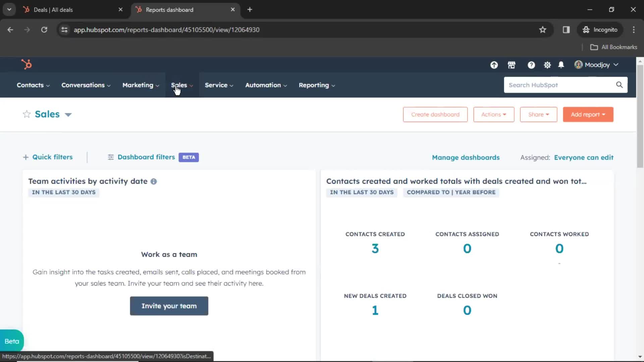Click info icon next to Team activities title
This screenshot has width=644, height=362.
point(154,181)
